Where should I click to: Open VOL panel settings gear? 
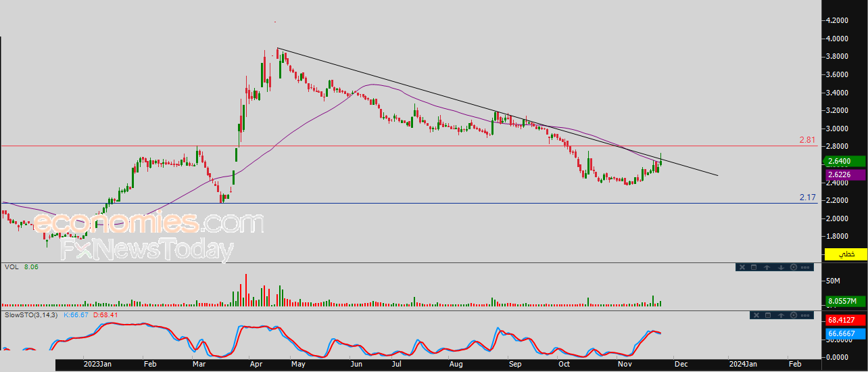pos(794,267)
